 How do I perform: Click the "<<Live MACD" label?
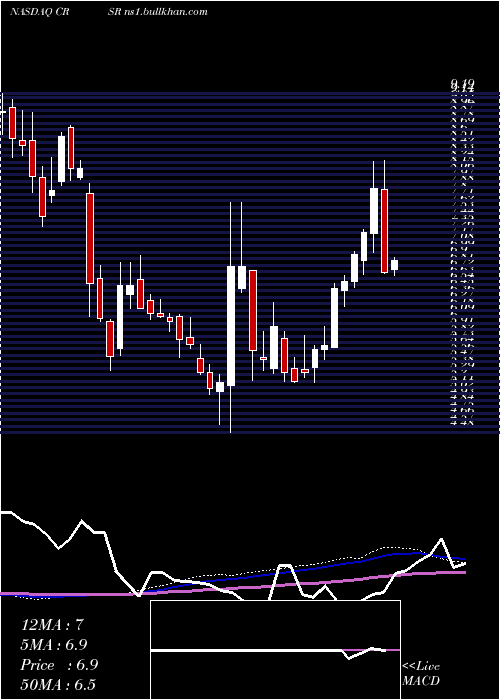pos(421,674)
